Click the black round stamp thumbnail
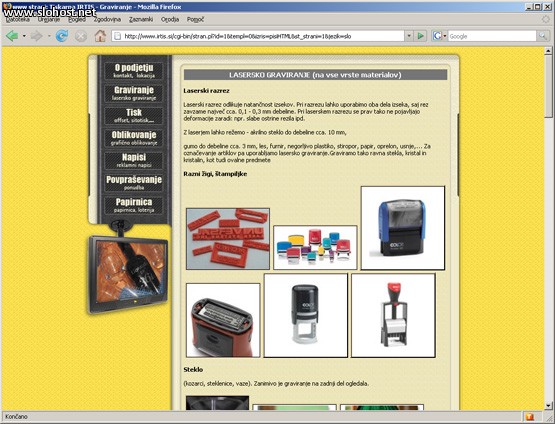This screenshot has width=555, height=424. pyautogui.click(x=306, y=315)
